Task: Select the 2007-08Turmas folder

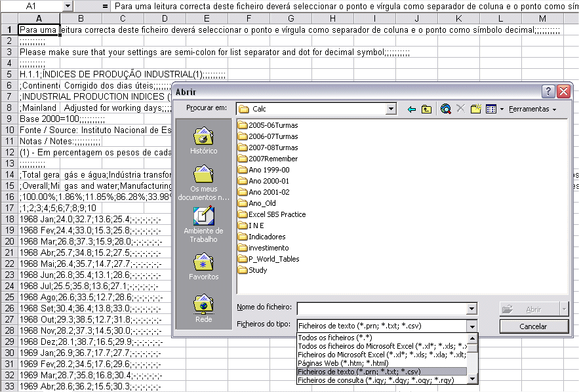Action: 268,147
